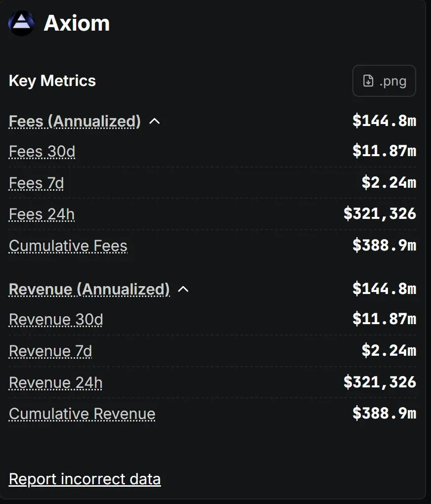Screen dimensions: 431x504
Task: Collapse the Revenue (Annualized) chevron
Action: tap(183, 289)
